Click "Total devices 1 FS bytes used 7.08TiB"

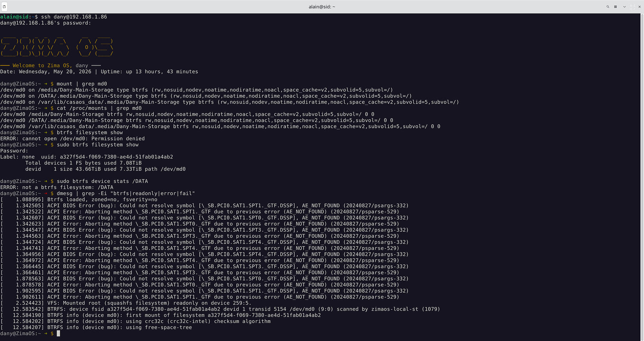click(x=83, y=163)
